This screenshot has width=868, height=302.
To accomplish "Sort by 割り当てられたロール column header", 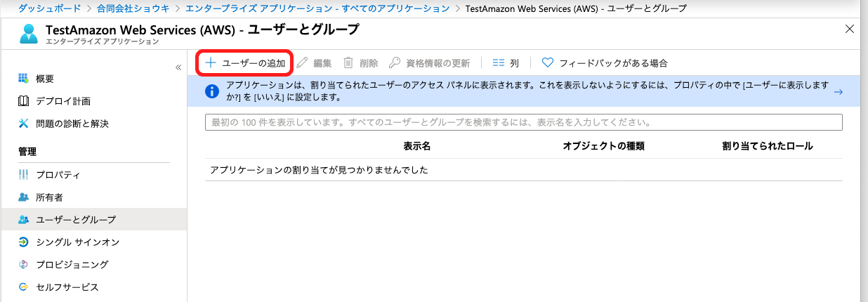I will tap(768, 146).
